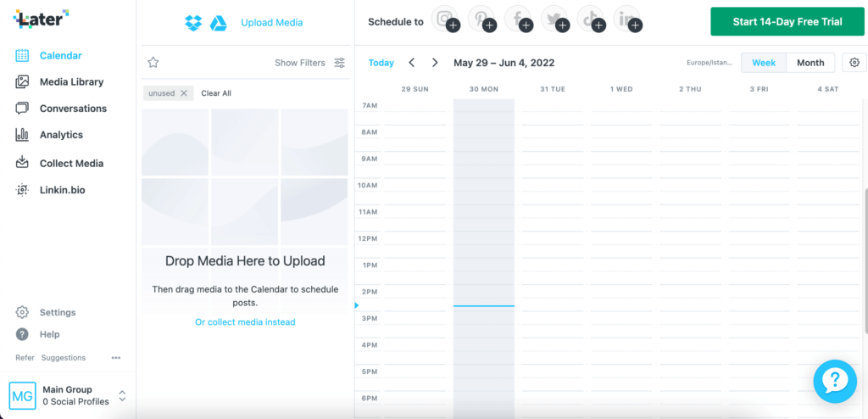Viewport: 868px width, 419px height.
Task: Click the Help question mark icon
Action: [22, 334]
